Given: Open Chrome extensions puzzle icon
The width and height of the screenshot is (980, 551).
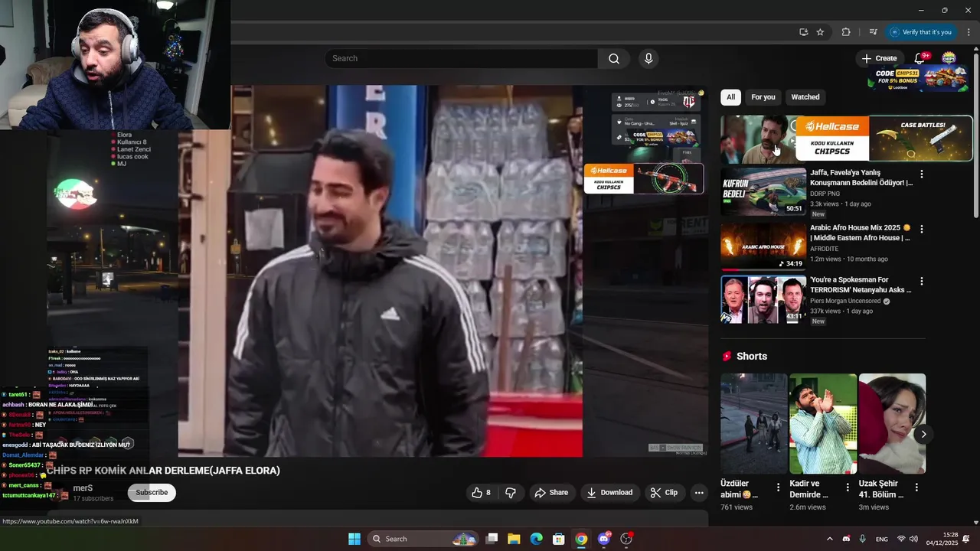Looking at the screenshot, I should click(846, 32).
